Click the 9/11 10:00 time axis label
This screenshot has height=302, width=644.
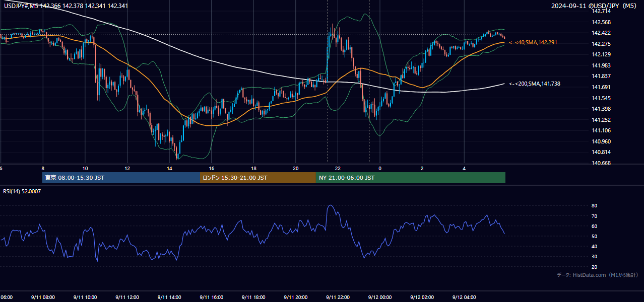pyautogui.click(x=85, y=297)
